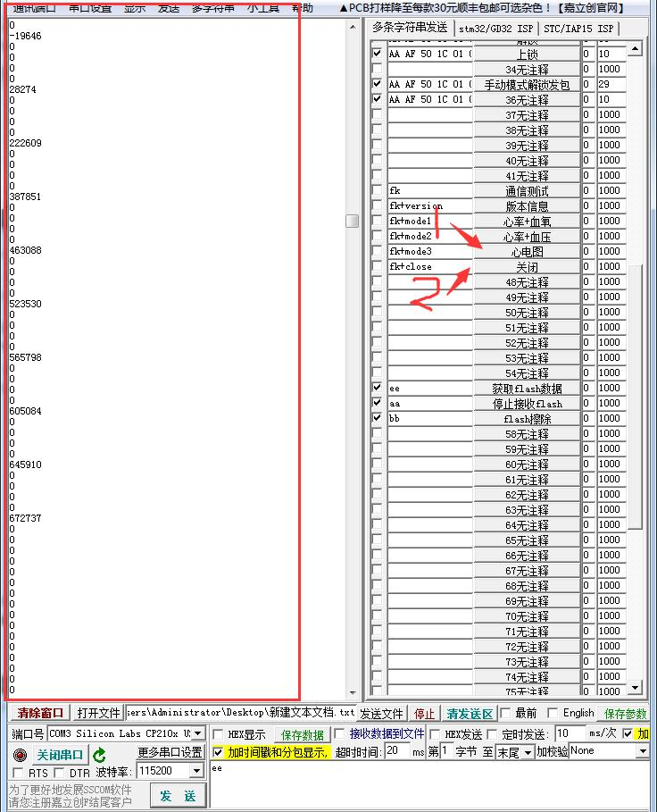Click the PCB打样 advertisement banner link
Screen dimensions: 657x812
coord(481,8)
